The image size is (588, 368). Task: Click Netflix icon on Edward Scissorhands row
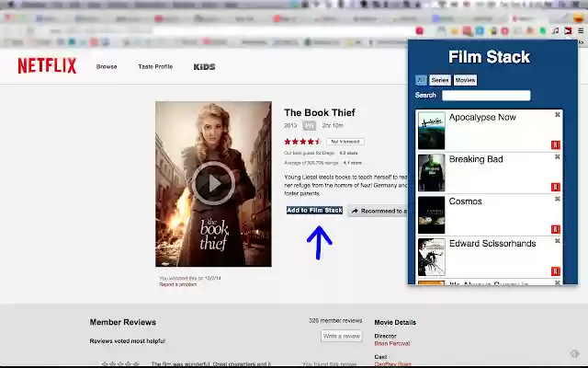[x=555, y=270]
